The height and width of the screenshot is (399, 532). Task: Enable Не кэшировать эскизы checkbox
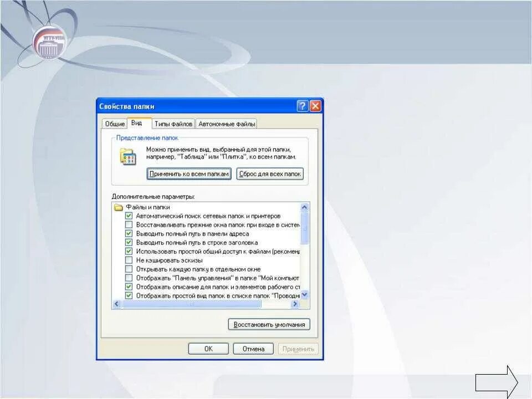point(129,260)
